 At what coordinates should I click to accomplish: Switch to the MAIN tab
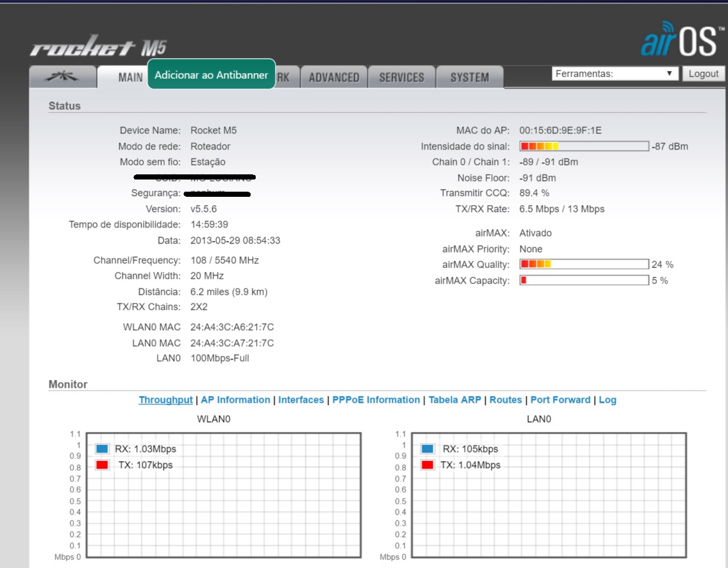122,77
